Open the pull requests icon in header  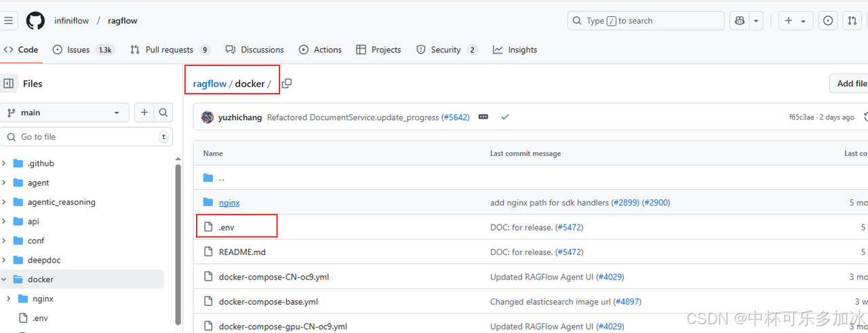pyautogui.click(x=852, y=20)
